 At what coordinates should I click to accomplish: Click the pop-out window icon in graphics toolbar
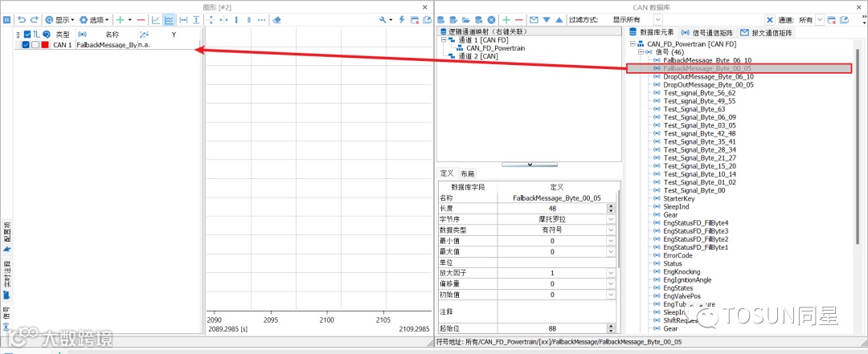427,19
